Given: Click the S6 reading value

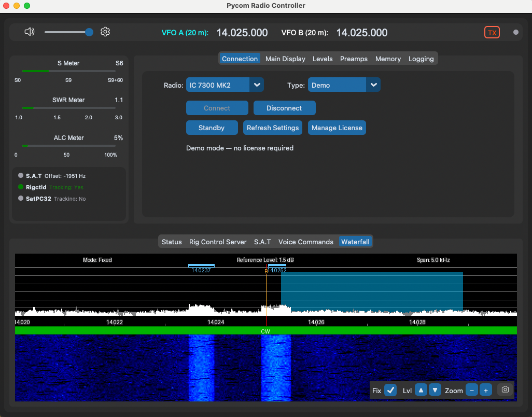Looking at the screenshot, I should pyautogui.click(x=119, y=63).
